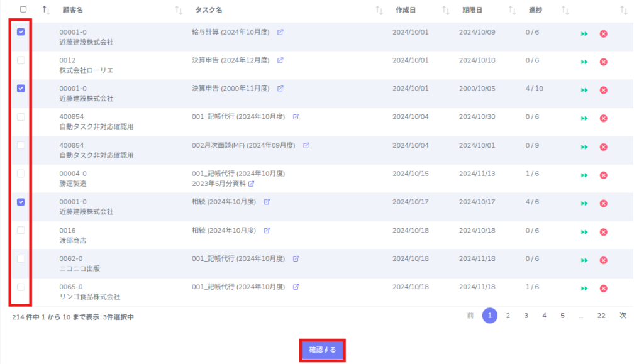Viewport: 644px width, 364px height.
Task: Click red delete icon for ニコニコ出版 row
Action: click(603, 260)
